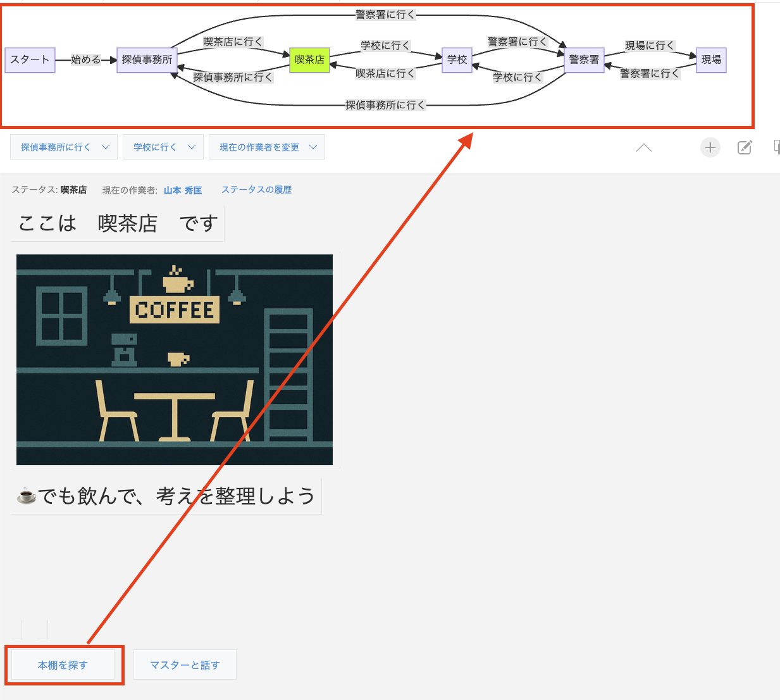780x700 pixels.
Task: Click the pencil edit icon
Action: click(745, 147)
